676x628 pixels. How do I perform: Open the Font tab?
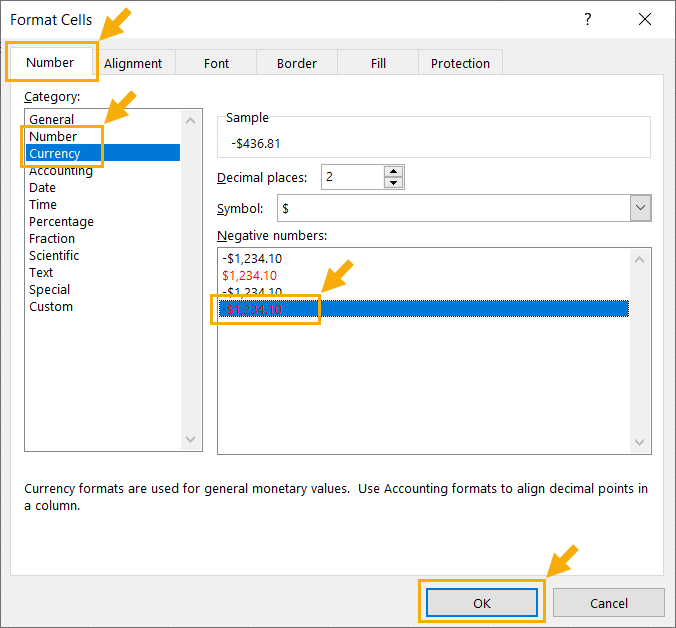point(217,63)
